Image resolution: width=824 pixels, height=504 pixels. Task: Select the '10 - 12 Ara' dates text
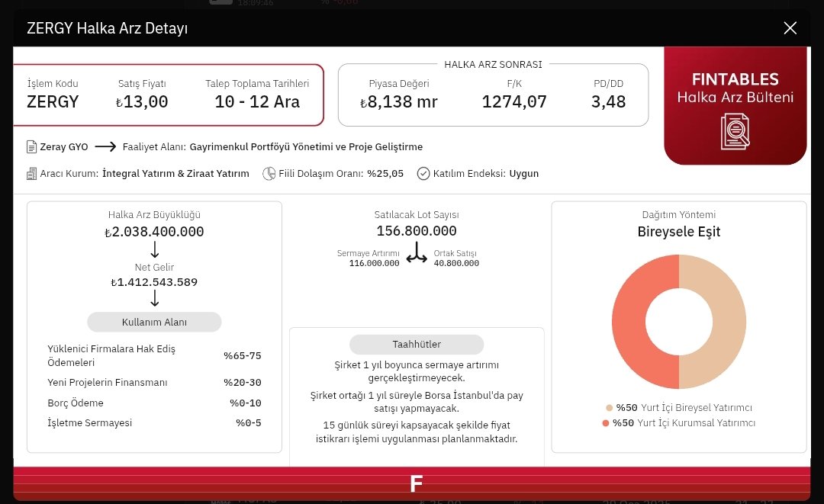(257, 102)
